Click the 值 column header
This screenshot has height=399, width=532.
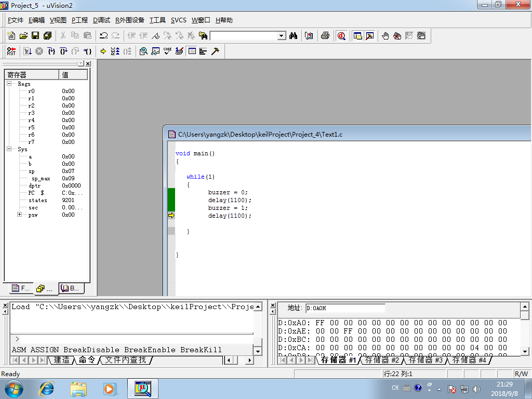click(x=74, y=75)
